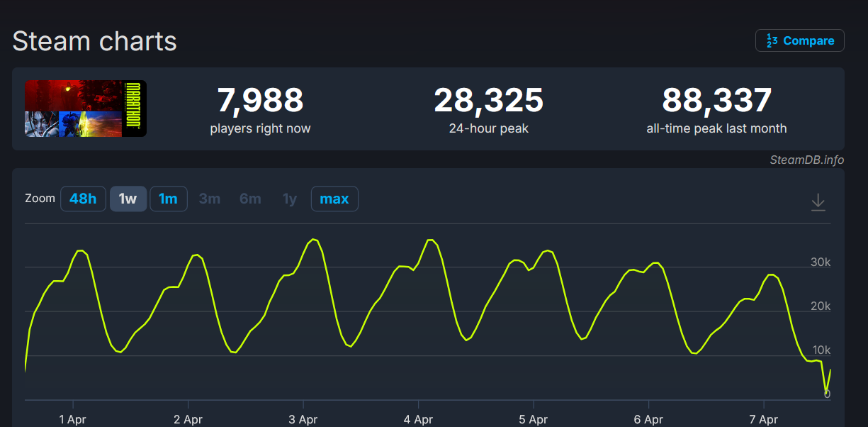
Task: Click the 24-hour peak caption
Action: [x=489, y=128]
